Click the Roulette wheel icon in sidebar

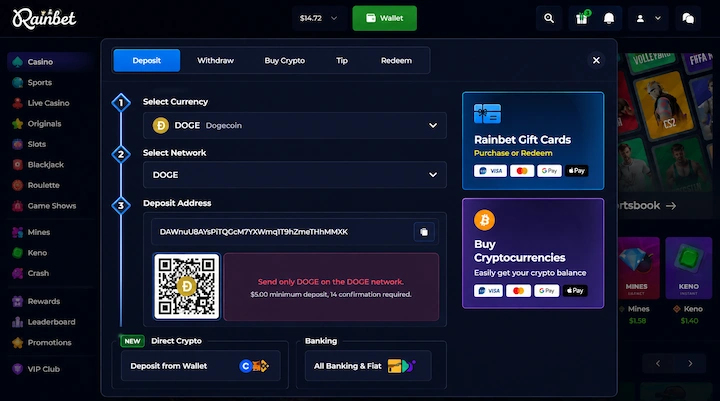coord(17,185)
